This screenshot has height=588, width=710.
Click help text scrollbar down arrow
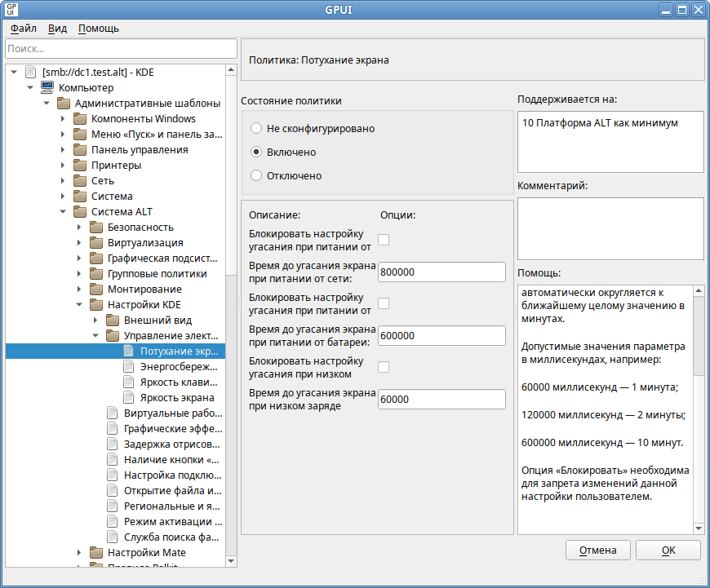click(x=699, y=528)
